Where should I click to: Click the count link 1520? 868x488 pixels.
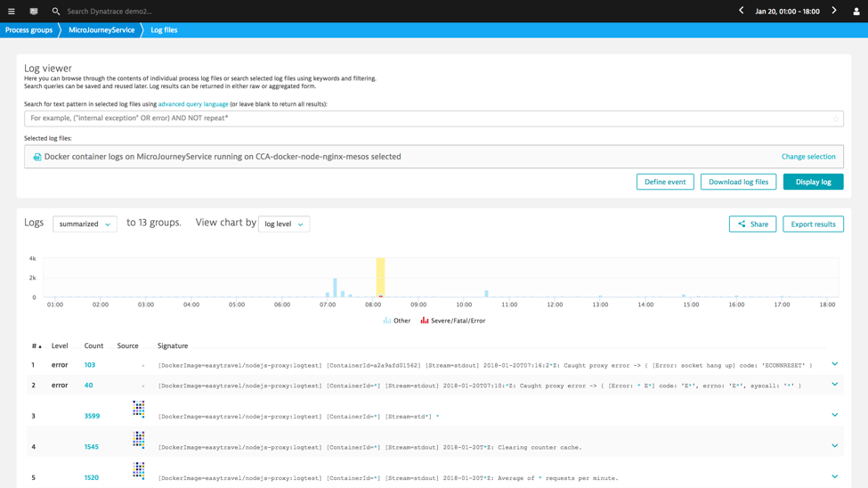[92, 477]
